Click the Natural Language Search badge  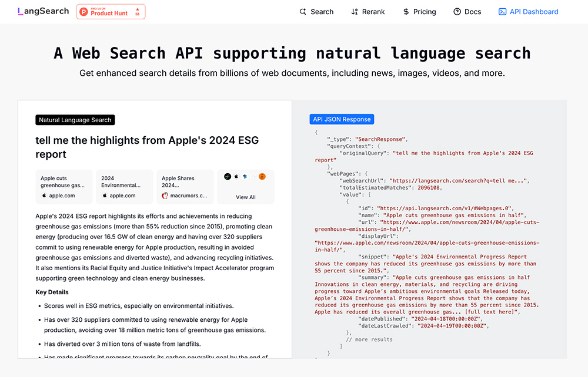(75, 120)
